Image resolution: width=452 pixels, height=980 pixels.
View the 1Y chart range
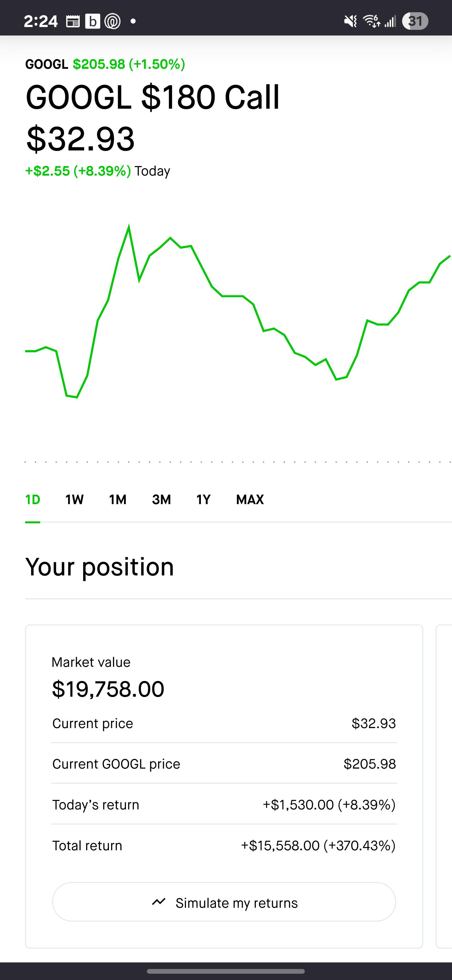(203, 499)
